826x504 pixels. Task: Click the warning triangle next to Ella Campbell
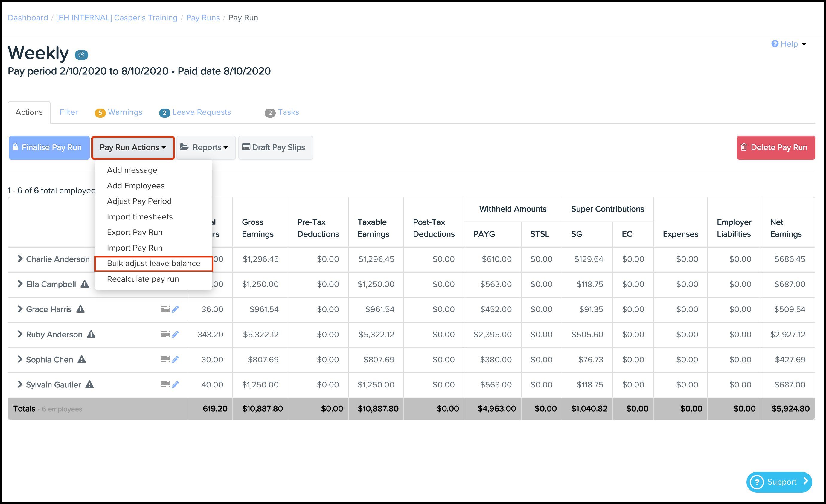[84, 284]
